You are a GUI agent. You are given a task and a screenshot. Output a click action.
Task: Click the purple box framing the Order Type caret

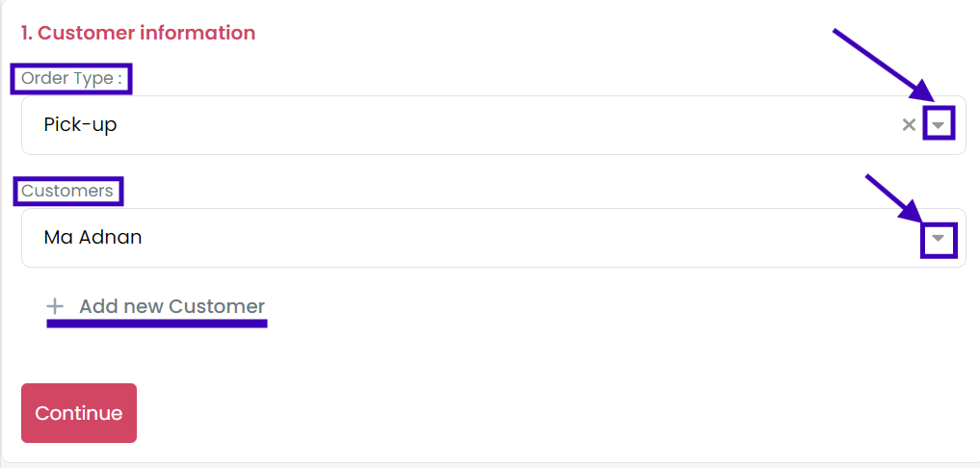point(939,122)
